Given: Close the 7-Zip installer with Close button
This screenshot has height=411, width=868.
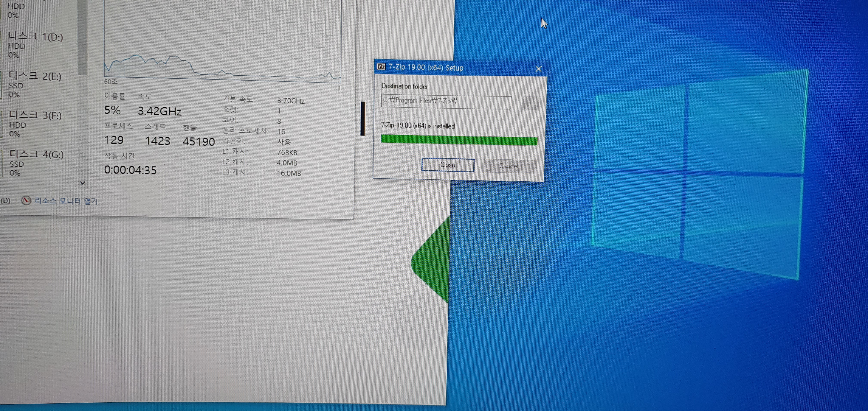Looking at the screenshot, I should tap(448, 165).
